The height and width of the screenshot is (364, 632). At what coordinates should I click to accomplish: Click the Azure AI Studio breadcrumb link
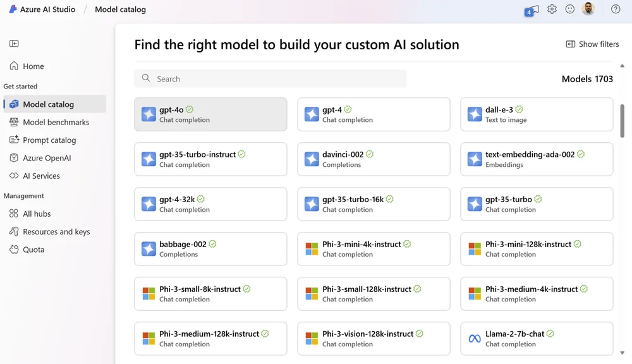pos(47,9)
